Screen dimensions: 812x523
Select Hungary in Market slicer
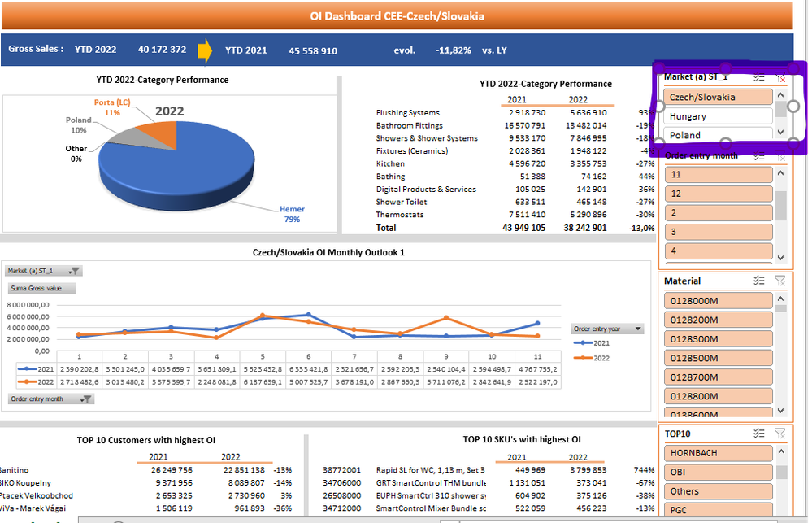click(719, 116)
